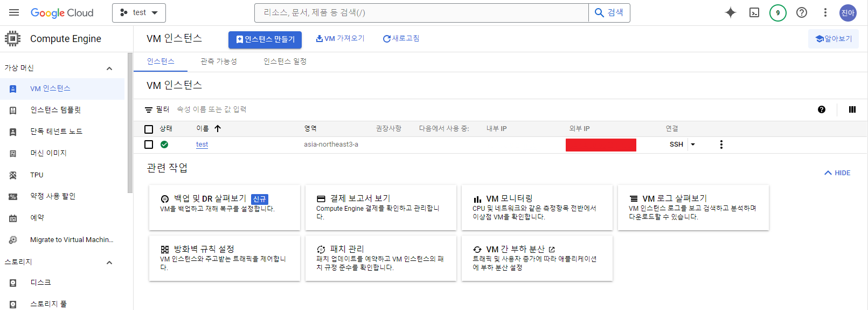Image resolution: width=868 pixels, height=310 pixels.
Task: Open the 방화벽 규칙 설정 card
Action: point(225,258)
